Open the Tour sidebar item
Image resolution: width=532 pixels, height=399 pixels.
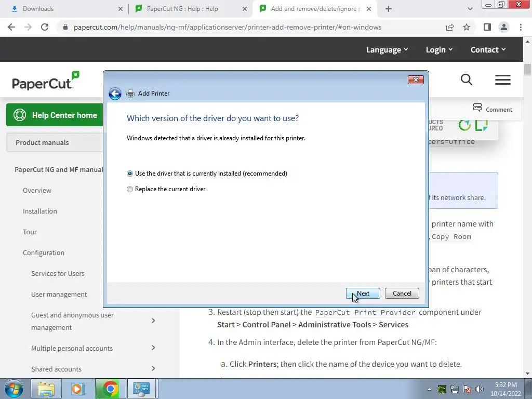(x=30, y=232)
